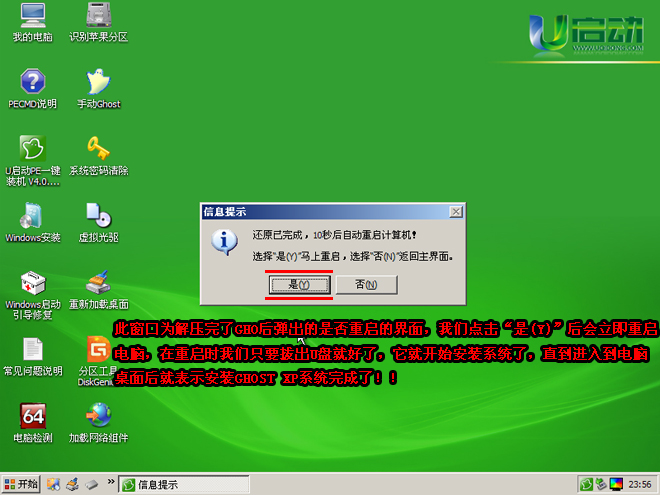Open Windows启动引导修复 tool

[33, 283]
